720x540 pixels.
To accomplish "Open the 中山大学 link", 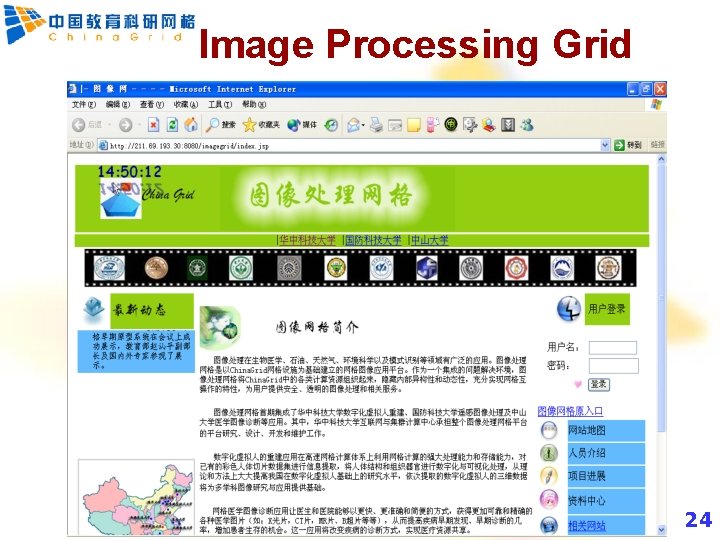I will click(x=429, y=240).
